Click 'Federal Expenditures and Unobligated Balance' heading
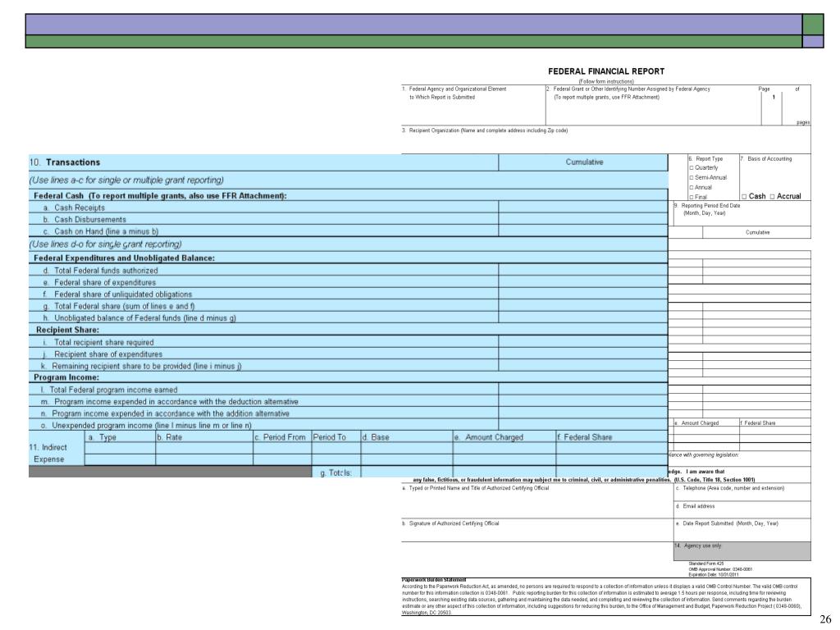840x630 pixels. pos(124,258)
